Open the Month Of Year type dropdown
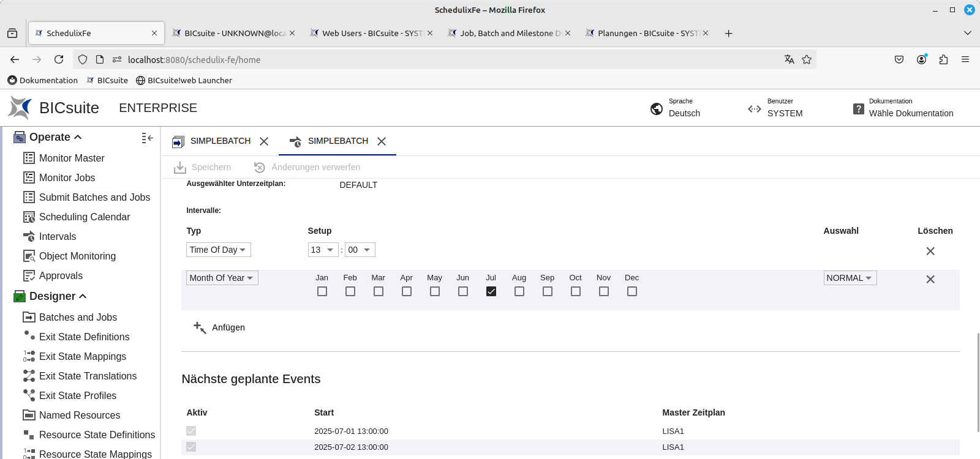The height and width of the screenshot is (459, 980). (222, 278)
